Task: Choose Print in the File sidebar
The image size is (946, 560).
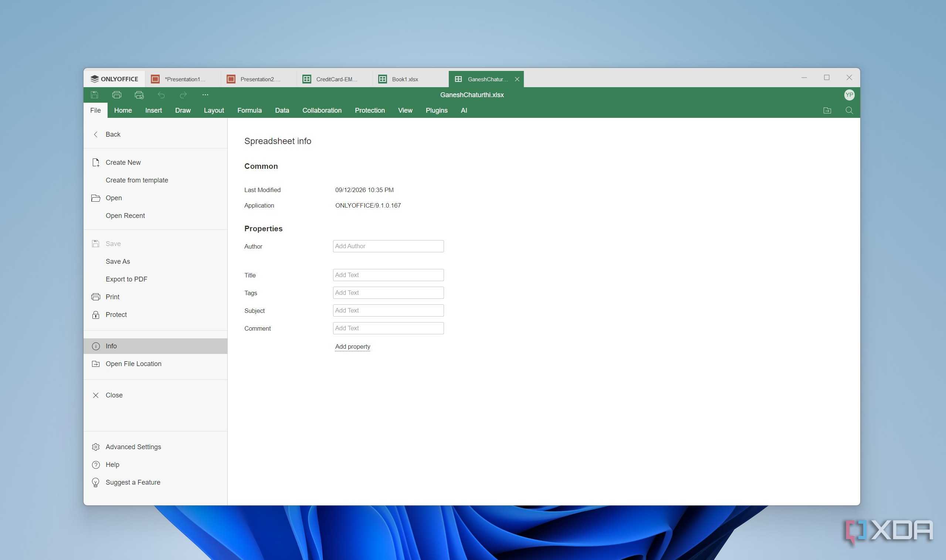Action: (x=155, y=297)
